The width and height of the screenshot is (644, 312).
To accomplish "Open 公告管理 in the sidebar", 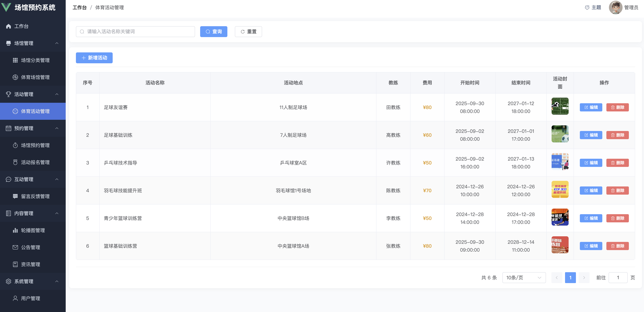I will click(30, 247).
